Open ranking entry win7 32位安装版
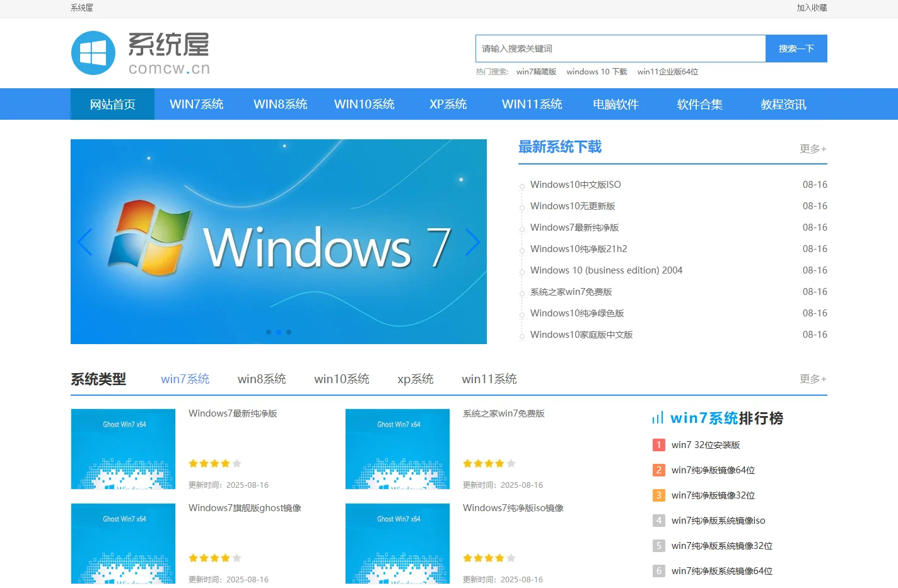898x588 pixels. [706, 445]
